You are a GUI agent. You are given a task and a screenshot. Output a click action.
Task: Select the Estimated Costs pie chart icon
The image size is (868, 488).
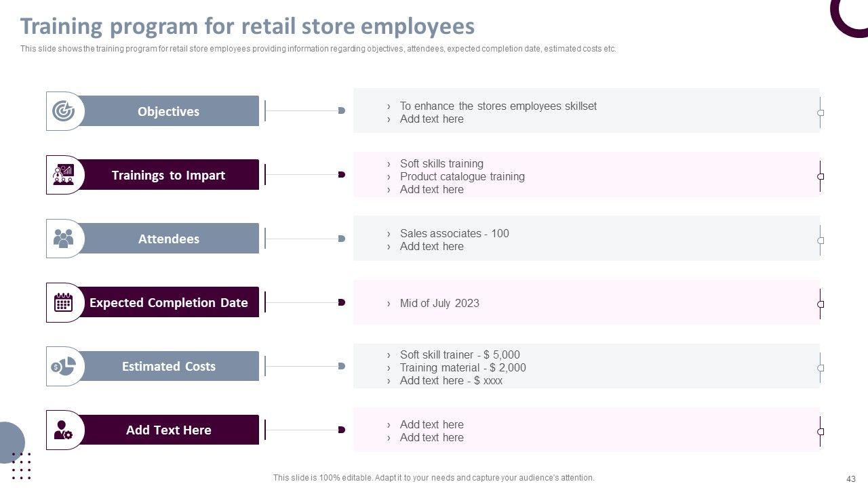coord(64,367)
